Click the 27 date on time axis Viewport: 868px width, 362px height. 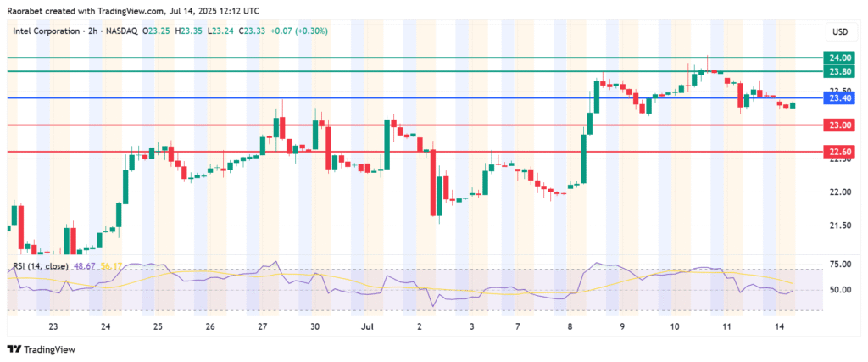262,326
